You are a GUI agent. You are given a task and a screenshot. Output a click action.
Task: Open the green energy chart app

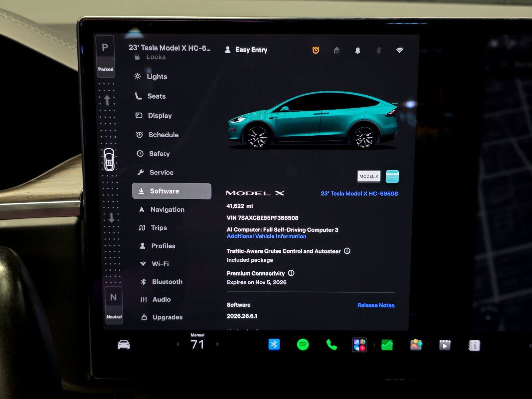pos(387,345)
